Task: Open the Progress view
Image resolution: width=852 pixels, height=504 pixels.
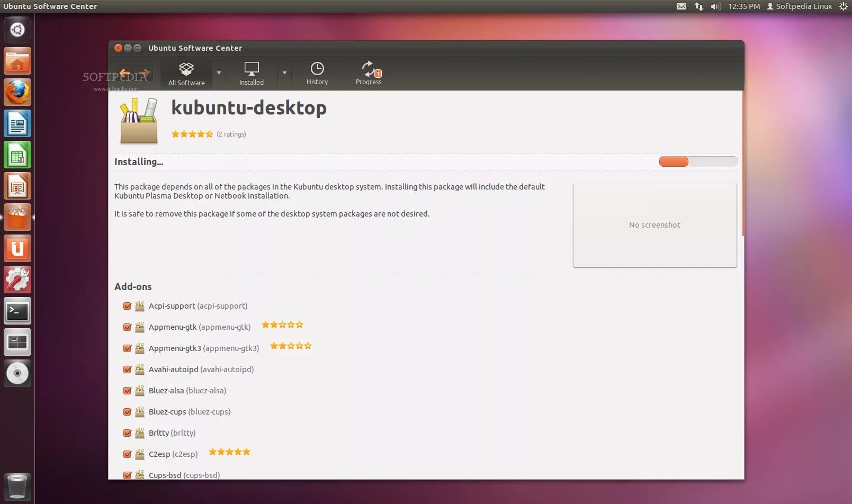Action: point(369,74)
